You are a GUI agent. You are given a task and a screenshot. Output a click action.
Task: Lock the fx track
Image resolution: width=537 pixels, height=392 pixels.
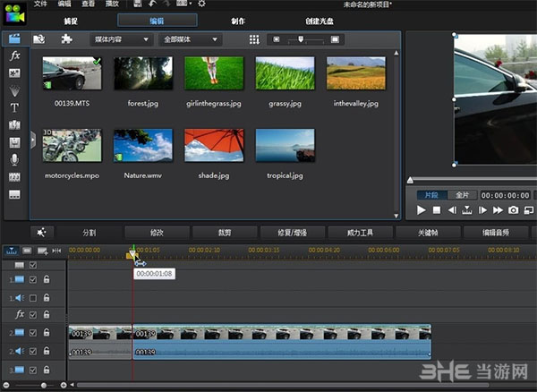[x=47, y=314]
